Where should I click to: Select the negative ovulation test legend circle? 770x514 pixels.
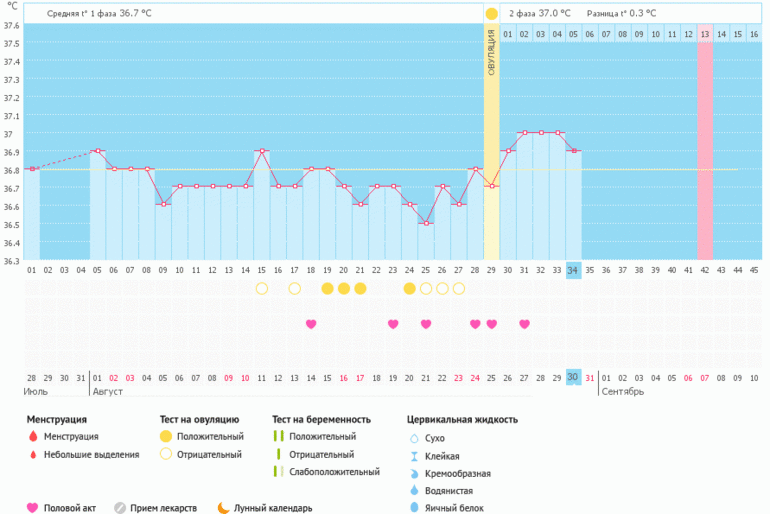point(166,455)
